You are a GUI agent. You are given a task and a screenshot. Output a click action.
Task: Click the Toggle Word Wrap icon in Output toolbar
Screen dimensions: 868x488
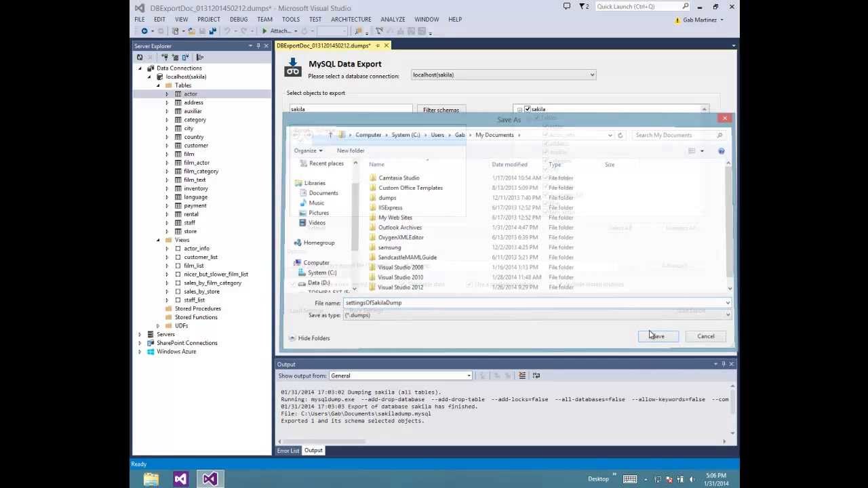tap(536, 375)
